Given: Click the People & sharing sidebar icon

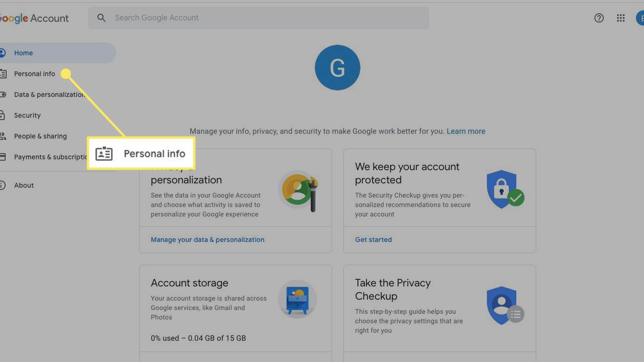Looking at the screenshot, I should click(x=2, y=136).
